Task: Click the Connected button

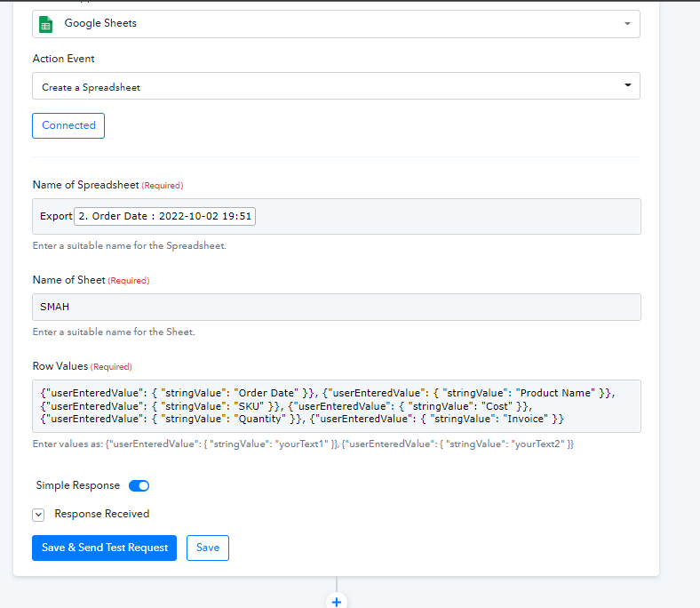Action: click(x=68, y=125)
